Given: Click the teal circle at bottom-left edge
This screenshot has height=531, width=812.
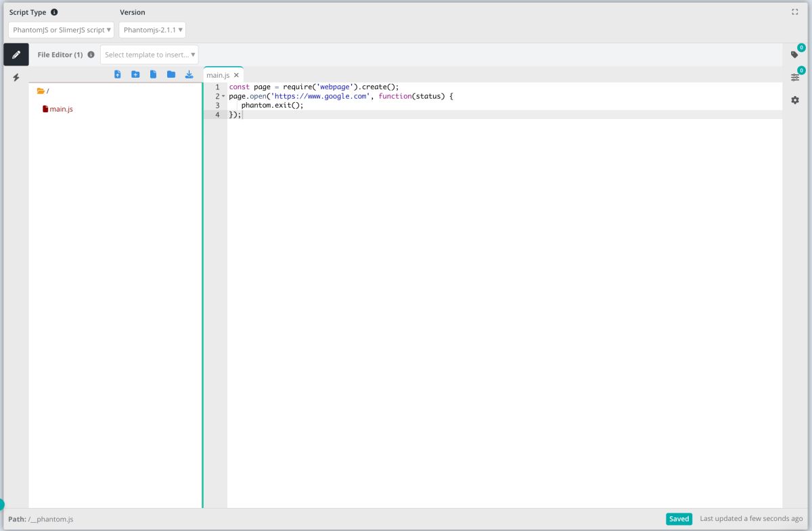Looking at the screenshot, I should click(x=1, y=505).
